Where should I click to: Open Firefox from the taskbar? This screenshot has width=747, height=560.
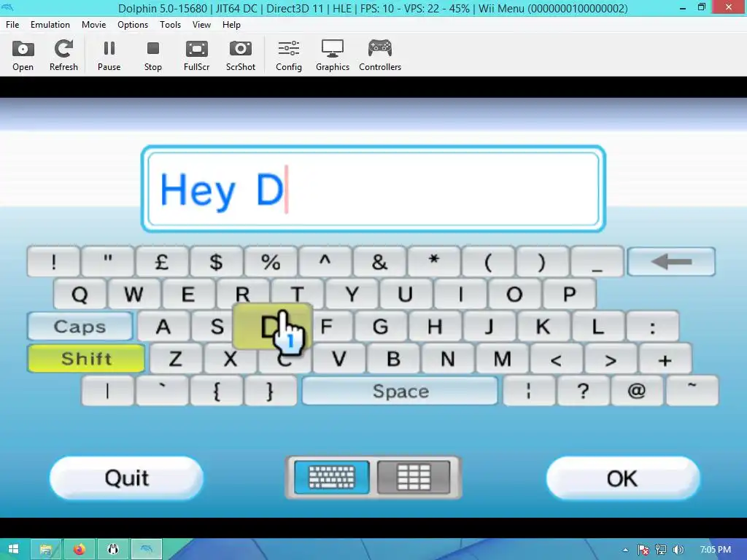click(79, 550)
